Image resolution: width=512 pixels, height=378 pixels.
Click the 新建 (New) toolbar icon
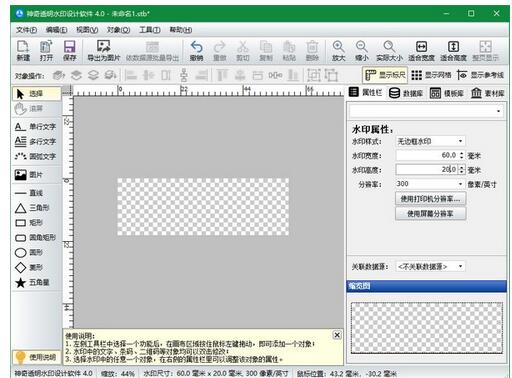click(x=23, y=51)
